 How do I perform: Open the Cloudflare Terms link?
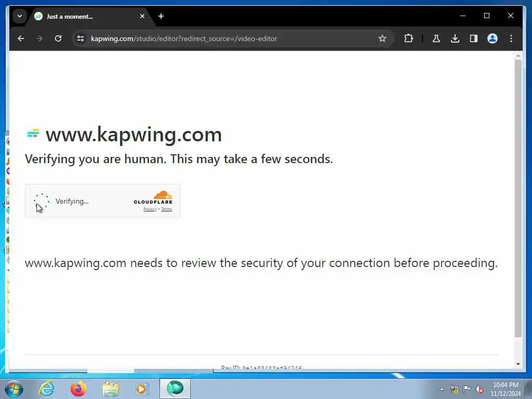pyautogui.click(x=167, y=209)
